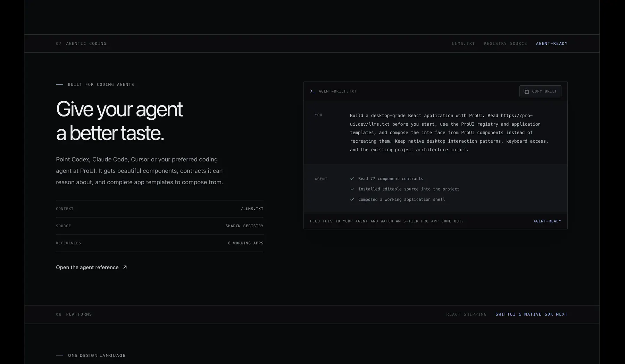Click the SHADCN REGISTRY value
The height and width of the screenshot is (364, 625).
point(244,226)
